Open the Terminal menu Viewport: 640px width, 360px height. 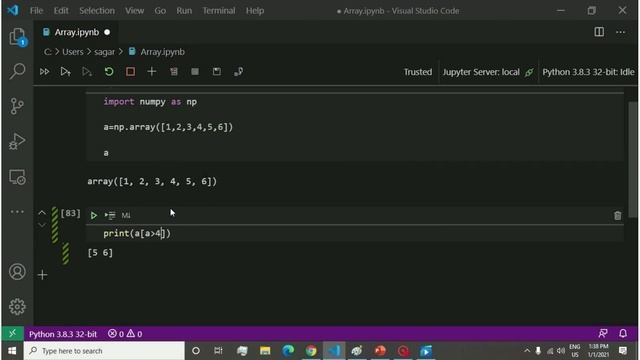pos(219,11)
